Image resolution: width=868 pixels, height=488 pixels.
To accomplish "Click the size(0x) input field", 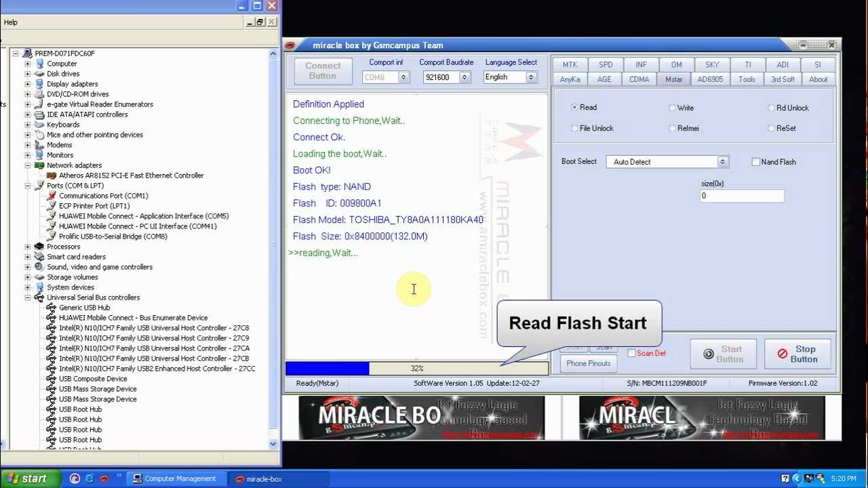I will 742,196.
